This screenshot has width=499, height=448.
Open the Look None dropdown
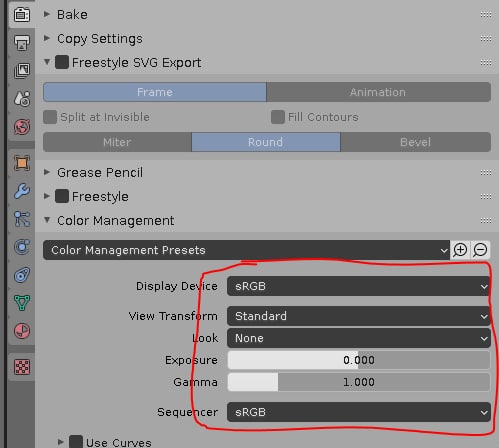[x=359, y=338]
